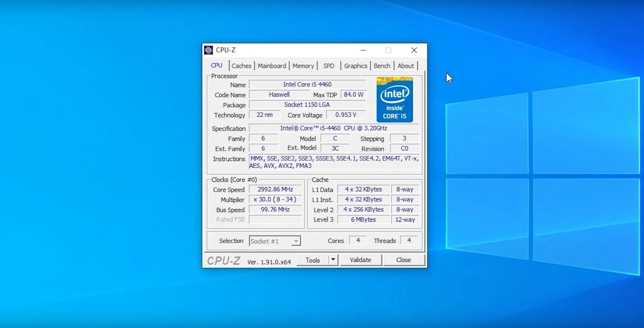
Task: Switch to the Graphics tab
Action: pyautogui.click(x=356, y=66)
